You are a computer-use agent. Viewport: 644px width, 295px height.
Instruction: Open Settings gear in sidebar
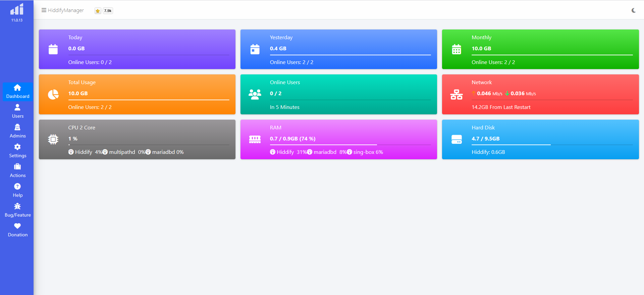tap(17, 151)
